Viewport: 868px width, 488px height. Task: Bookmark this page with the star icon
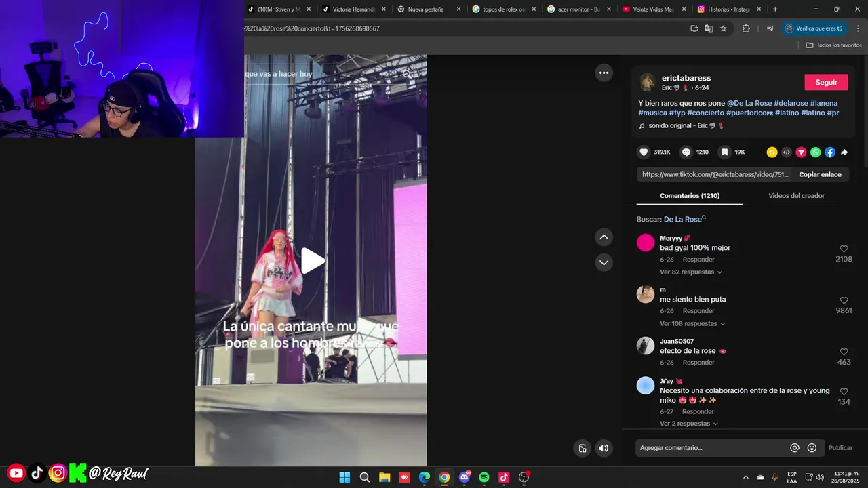pyautogui.click(x=724, y=28)
